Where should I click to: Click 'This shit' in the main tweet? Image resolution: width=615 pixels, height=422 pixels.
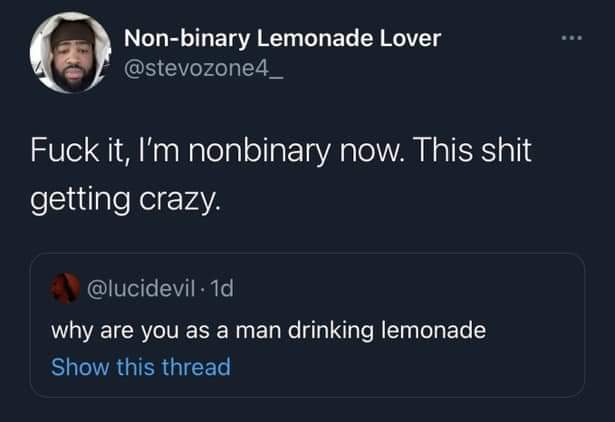click(472, 150)
